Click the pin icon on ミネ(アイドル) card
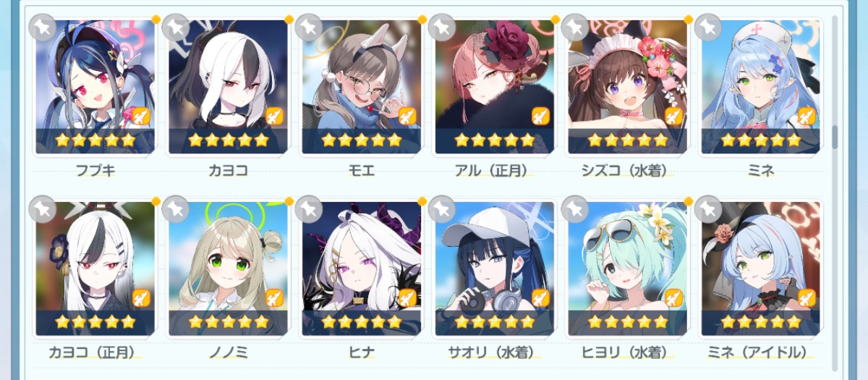Screen dimensions: 868x380 click(707, 210)
